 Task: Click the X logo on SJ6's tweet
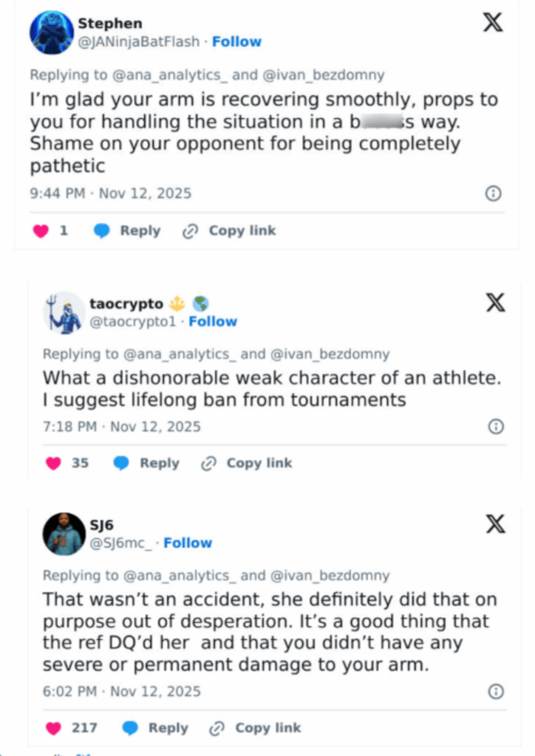(x=496, y=524)
